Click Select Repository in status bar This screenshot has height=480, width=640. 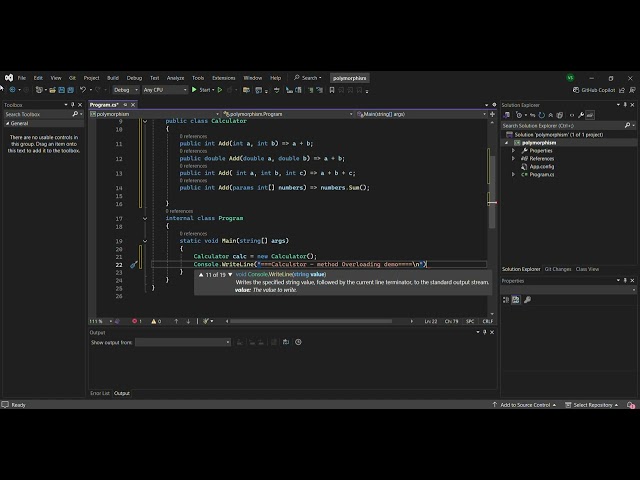pyautogui.click(x=592, y=404)
